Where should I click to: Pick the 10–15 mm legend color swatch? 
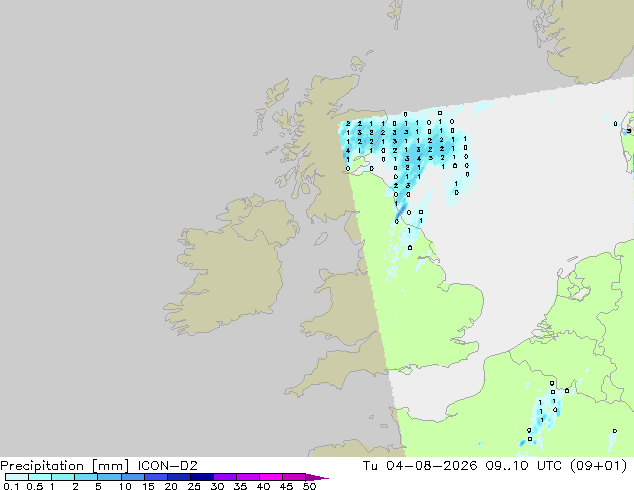pyautogui.click(x=132, y=477)
